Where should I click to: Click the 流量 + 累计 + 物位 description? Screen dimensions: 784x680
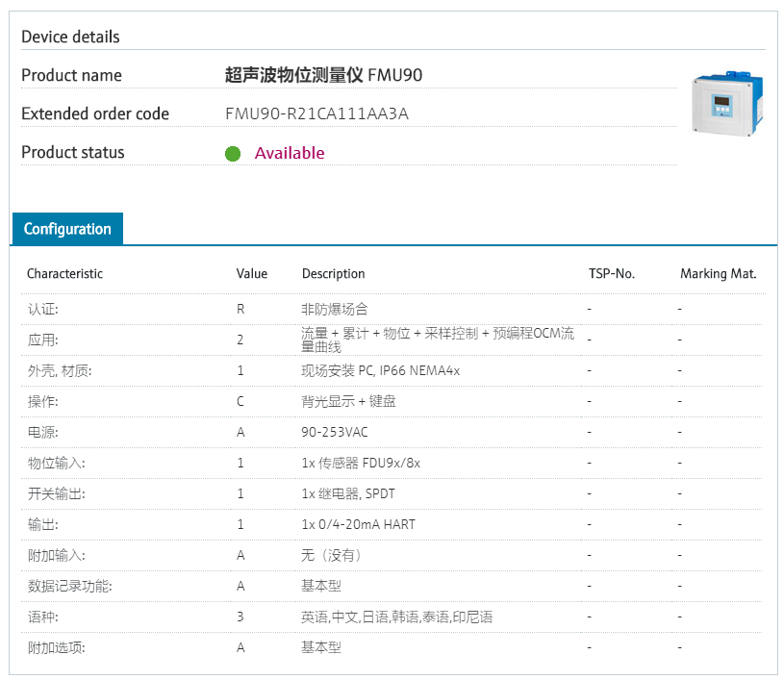tap(438, 340)
